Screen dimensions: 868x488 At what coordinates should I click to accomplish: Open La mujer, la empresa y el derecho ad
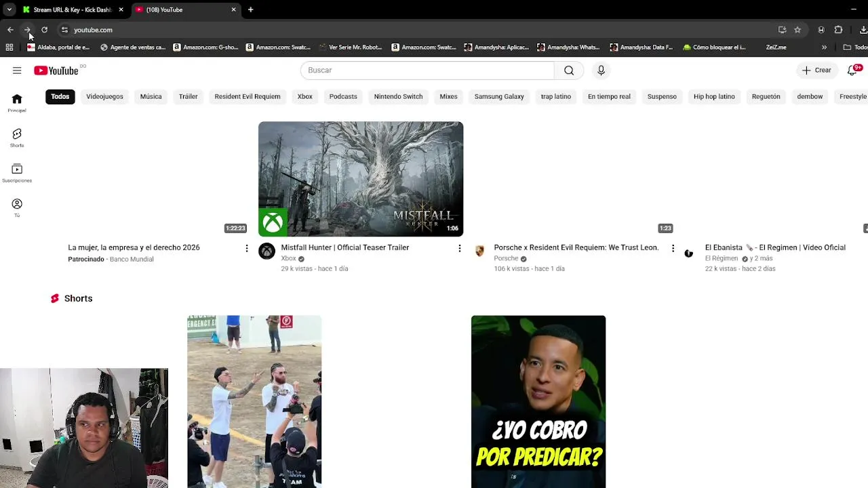[x=134, y=247]
